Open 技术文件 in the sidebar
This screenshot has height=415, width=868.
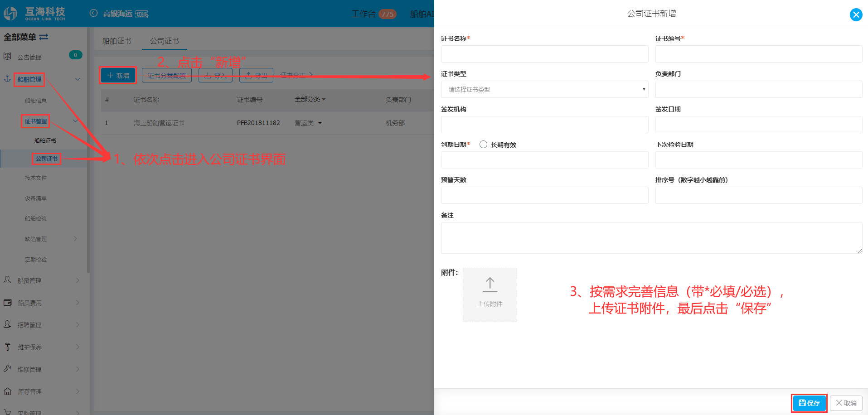click(x=36, y=178)
